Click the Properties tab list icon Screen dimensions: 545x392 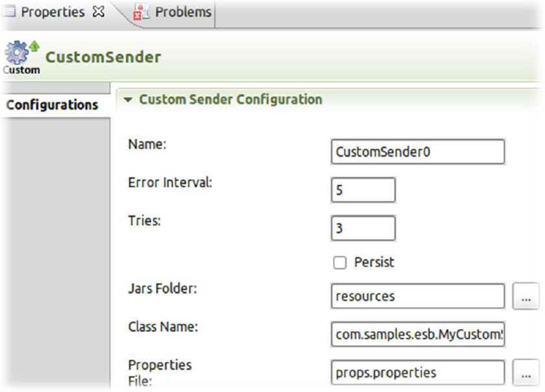click(10, 12)
